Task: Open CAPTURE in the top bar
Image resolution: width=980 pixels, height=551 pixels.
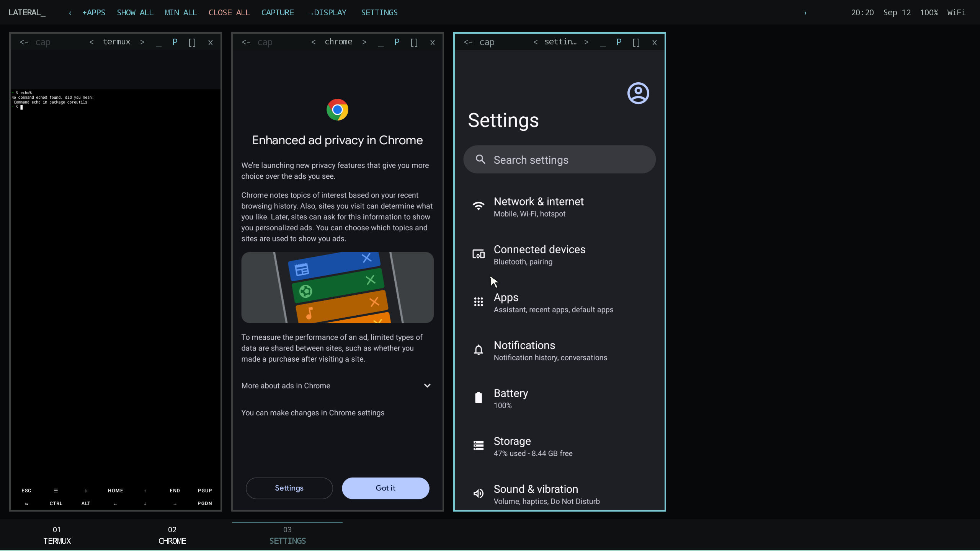Action: 278,13
